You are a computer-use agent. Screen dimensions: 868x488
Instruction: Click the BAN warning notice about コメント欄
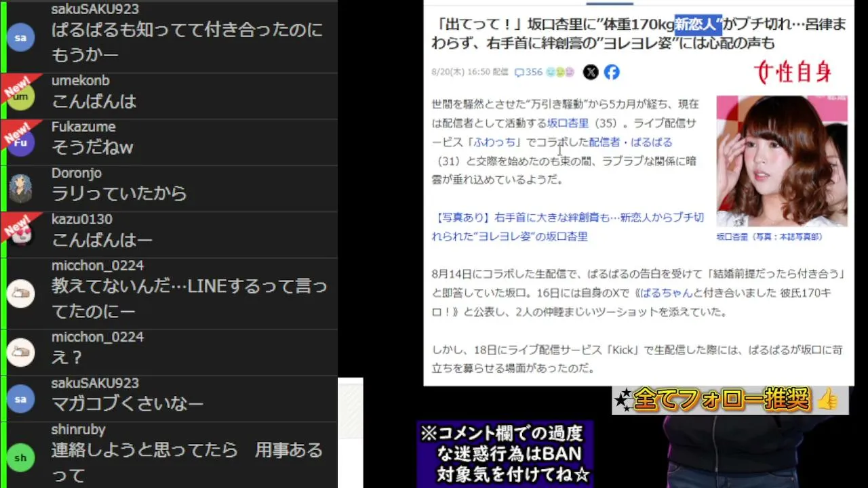pos(505,453)
